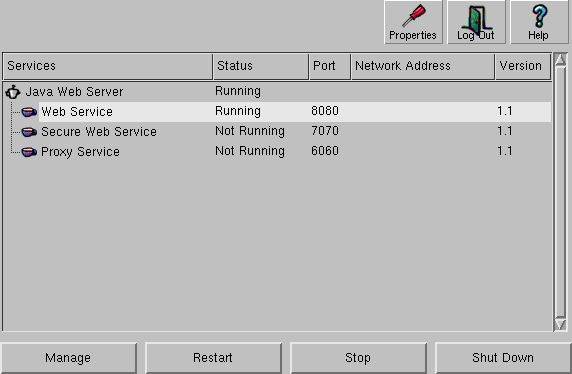Click the Manage button

point(68,358)
